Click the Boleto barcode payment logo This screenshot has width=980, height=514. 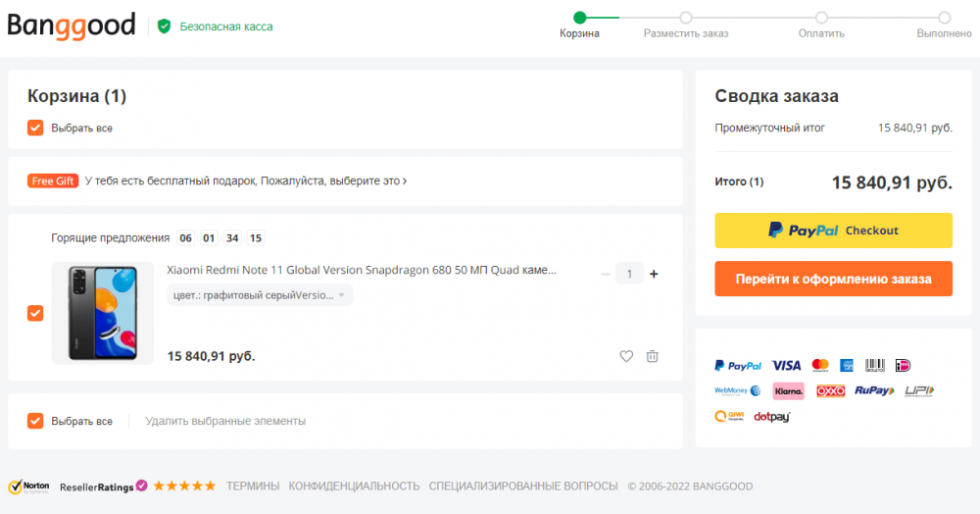click(875, 365)
